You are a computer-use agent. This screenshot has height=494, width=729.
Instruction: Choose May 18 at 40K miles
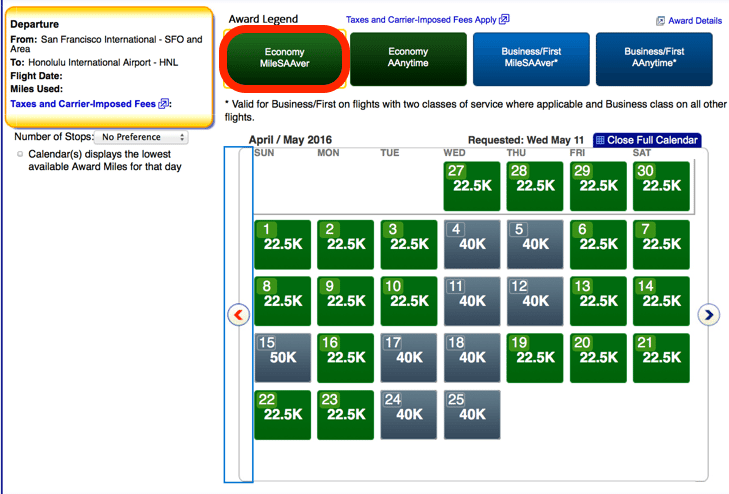pos(472,358)
